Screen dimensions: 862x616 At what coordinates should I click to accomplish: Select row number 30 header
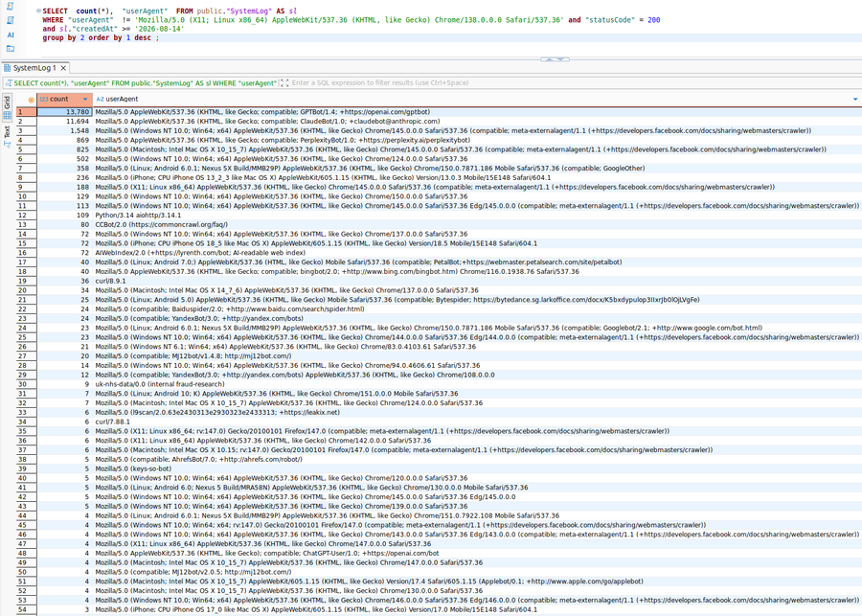pos(27,384)
